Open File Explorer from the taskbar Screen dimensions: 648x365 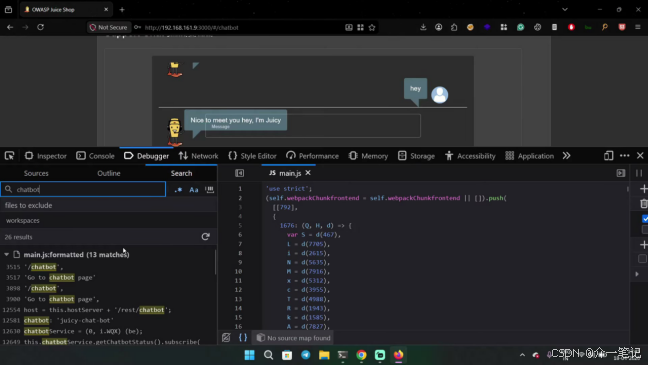[x=324, y=355]
